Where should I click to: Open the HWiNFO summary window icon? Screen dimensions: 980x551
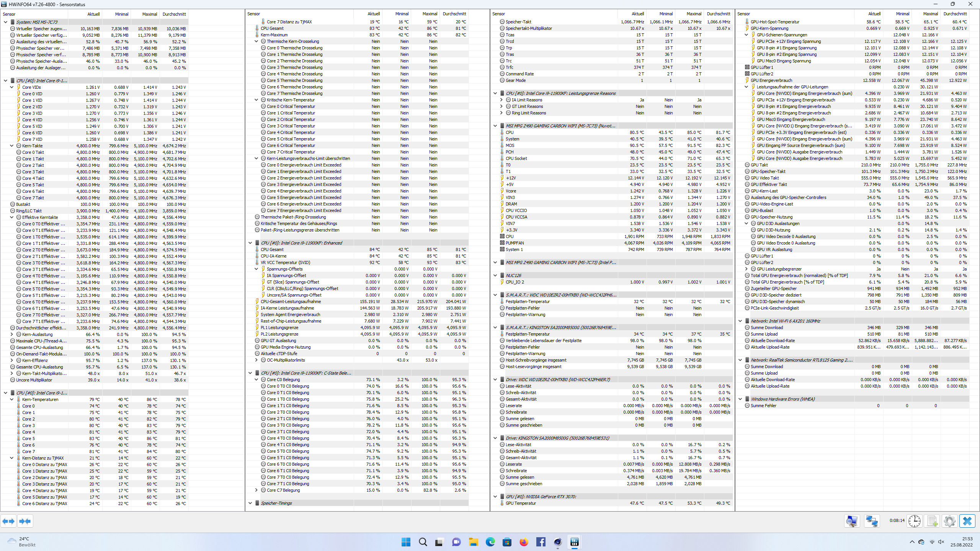[852, 521]
